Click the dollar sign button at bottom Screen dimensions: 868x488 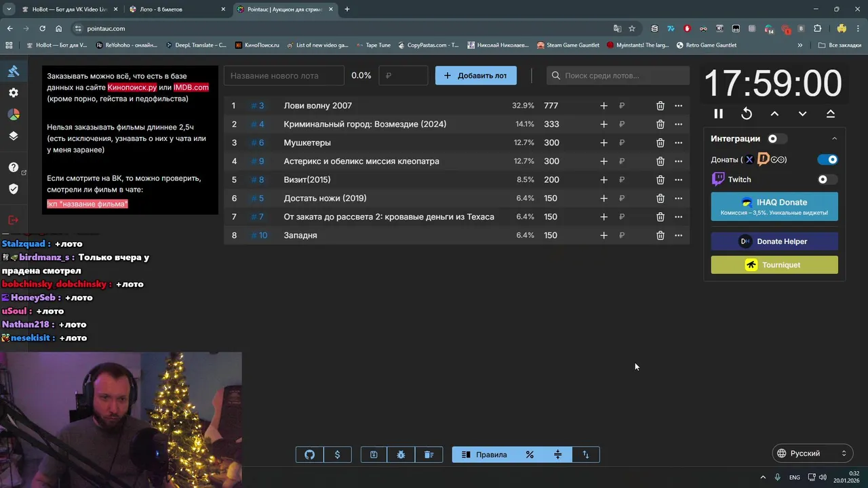[338, 455]
